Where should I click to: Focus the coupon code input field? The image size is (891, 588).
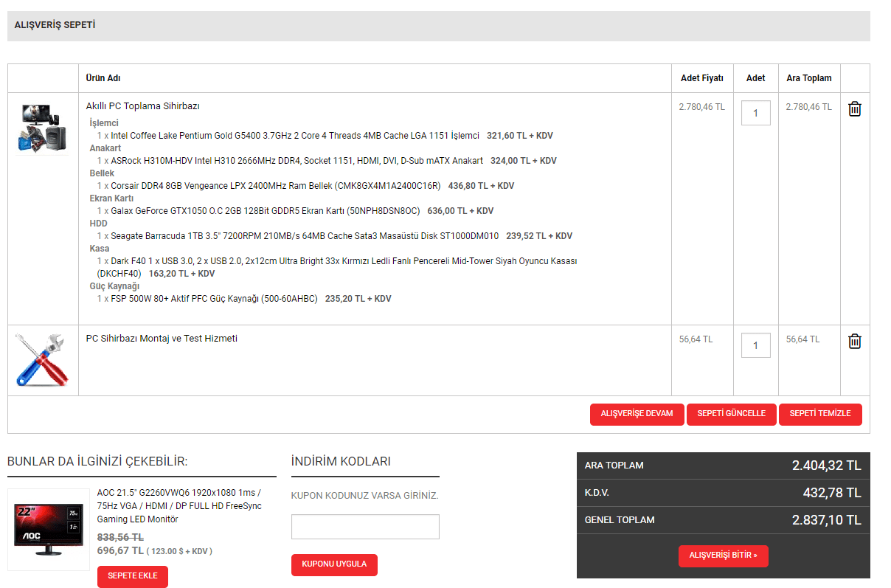coord(365,527)
